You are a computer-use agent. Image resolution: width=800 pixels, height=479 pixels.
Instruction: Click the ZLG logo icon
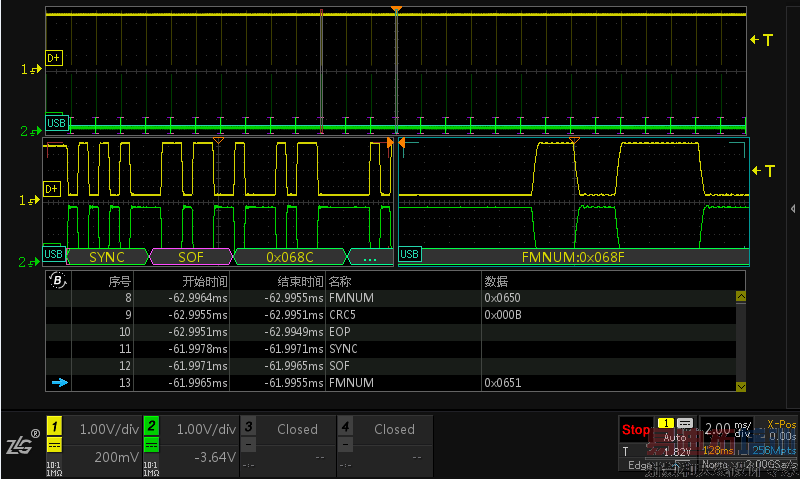(22, 442)
